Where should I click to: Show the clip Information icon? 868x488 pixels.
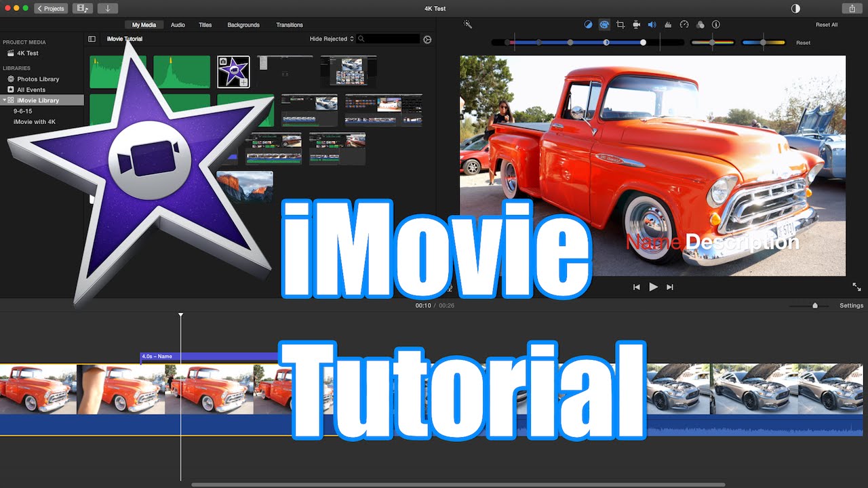pyautogui.click(x=715, y=24)
